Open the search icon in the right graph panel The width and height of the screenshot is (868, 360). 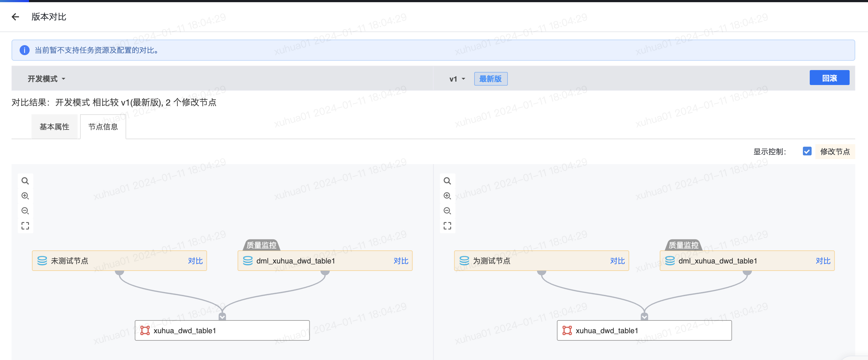pos(447,181)
